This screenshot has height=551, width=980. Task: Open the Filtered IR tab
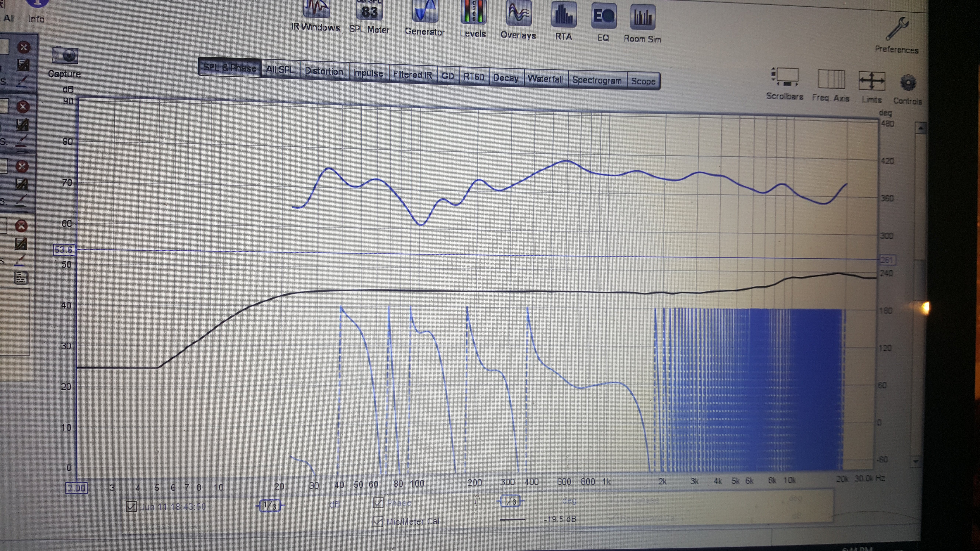[412, 74]
